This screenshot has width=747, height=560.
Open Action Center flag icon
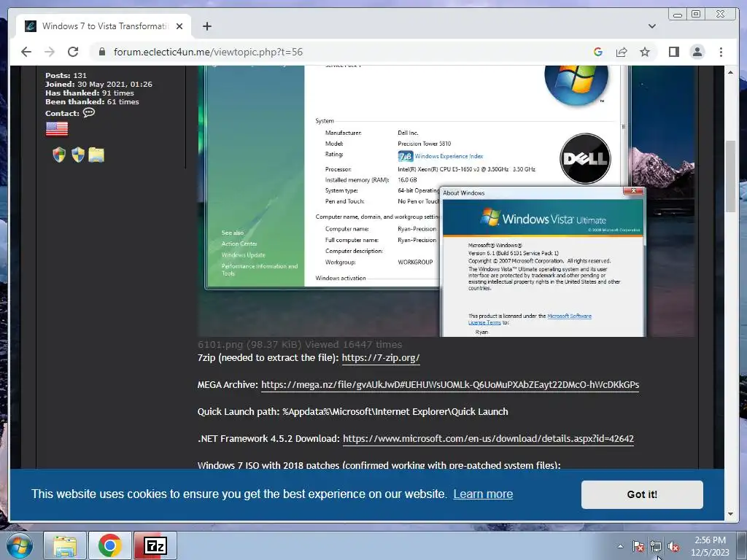[x=638, y=546]
